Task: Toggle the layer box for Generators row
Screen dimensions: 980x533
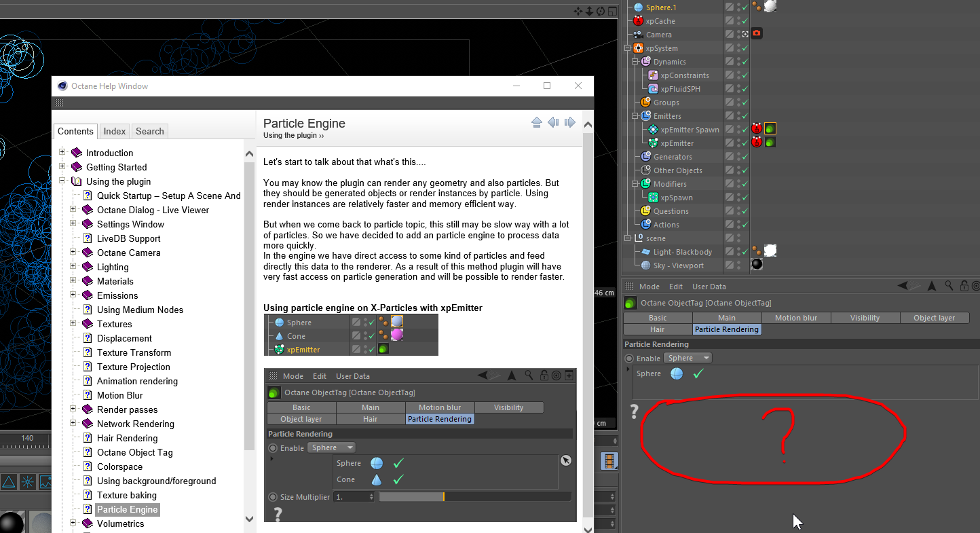Action: coord(729,157)
